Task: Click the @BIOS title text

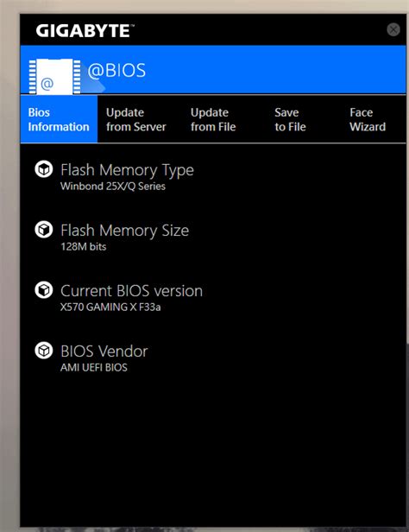Action: coord(116,71)
